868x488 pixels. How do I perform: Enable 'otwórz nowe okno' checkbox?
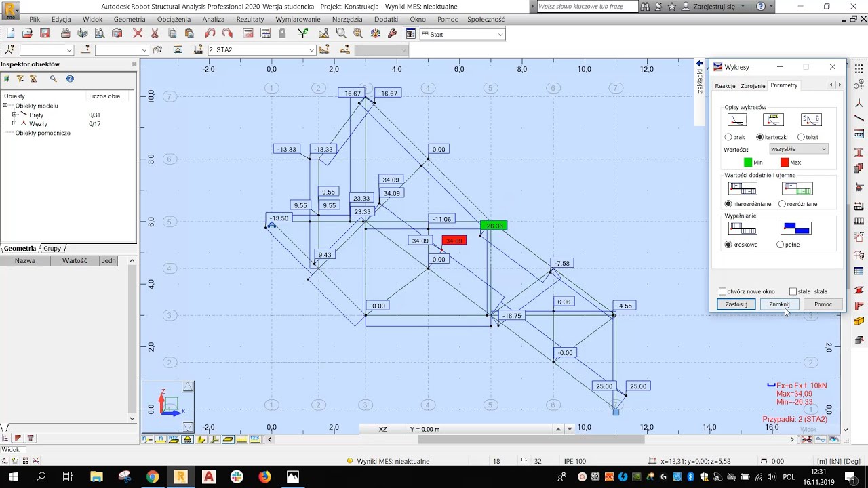tap(722, 291)
